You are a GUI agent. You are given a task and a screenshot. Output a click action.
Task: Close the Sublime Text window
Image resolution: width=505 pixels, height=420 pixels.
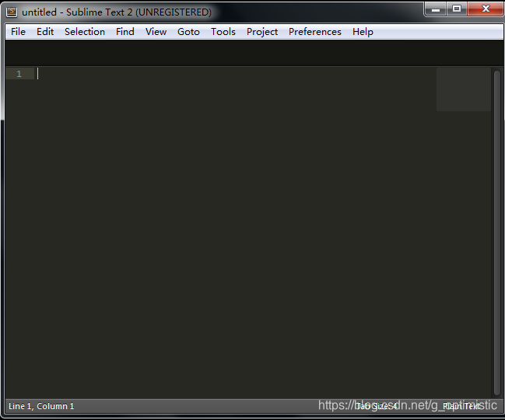pos(486,9)
